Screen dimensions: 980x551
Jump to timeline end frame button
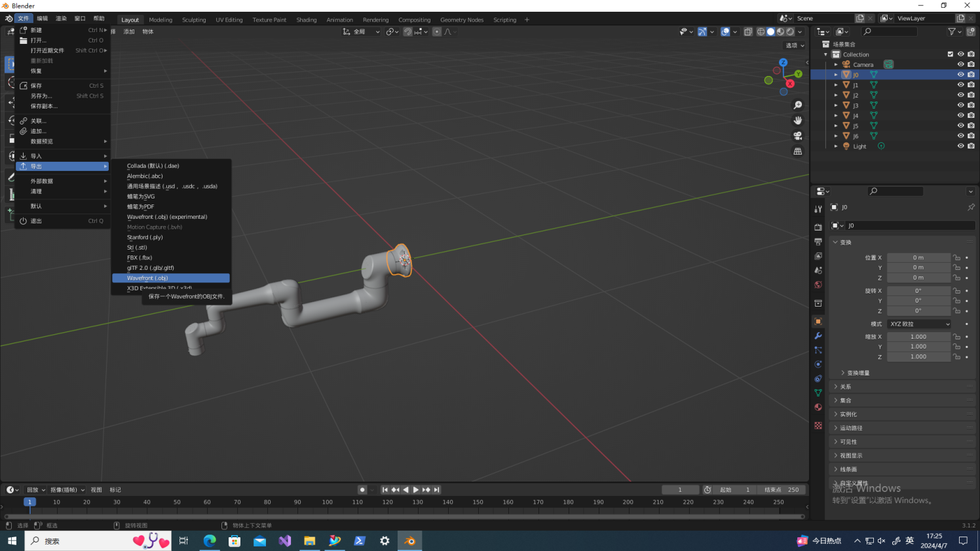(436, 489)
